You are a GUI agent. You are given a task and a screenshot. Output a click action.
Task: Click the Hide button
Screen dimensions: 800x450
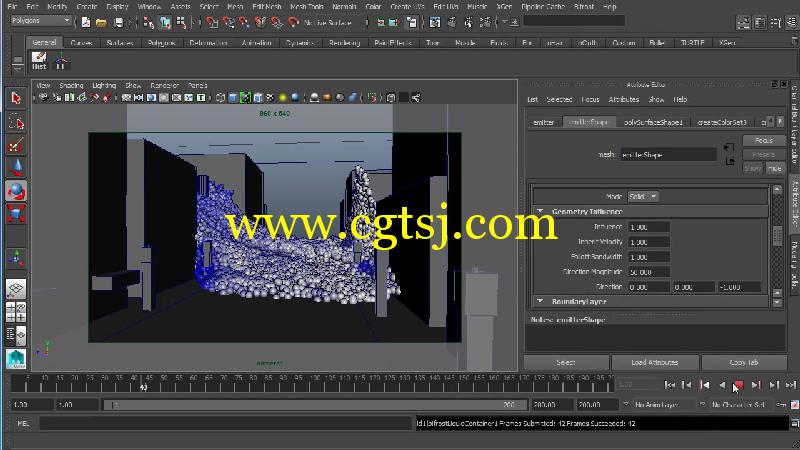(x=775, y=168)
